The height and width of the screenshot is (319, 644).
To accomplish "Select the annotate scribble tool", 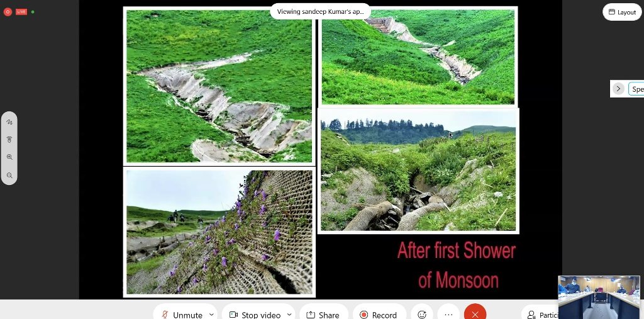I will coord(9,122).
